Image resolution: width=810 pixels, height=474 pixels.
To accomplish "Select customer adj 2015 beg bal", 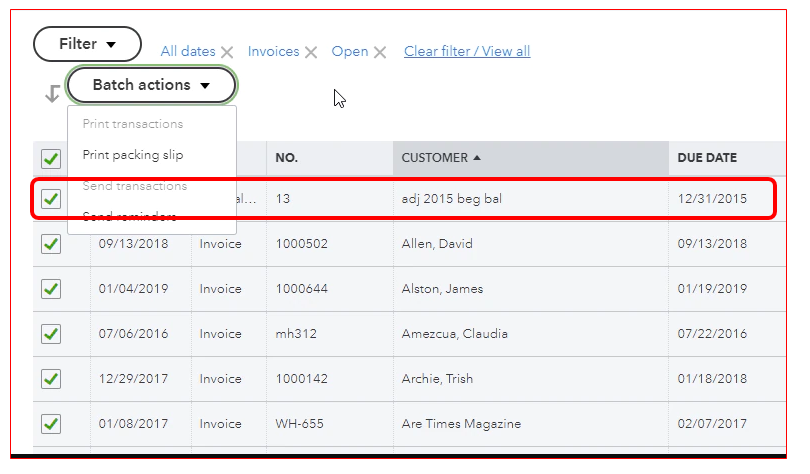I will (x=451, y=199).
